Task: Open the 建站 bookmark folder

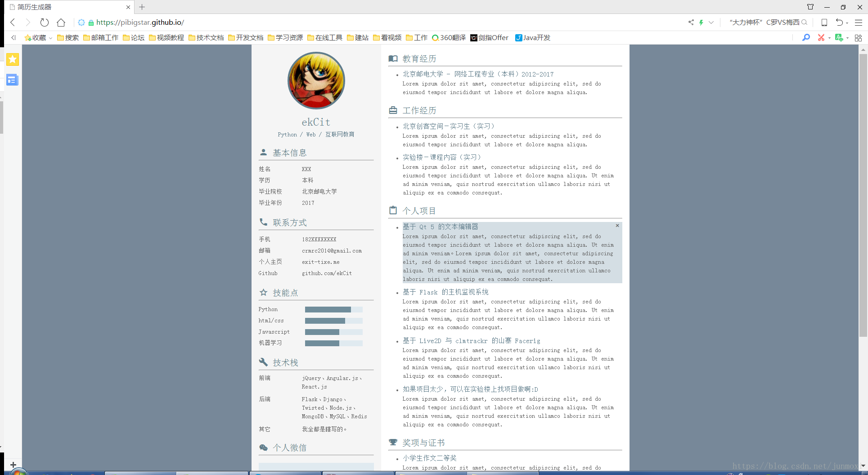Action: click(x=358, y=38)
